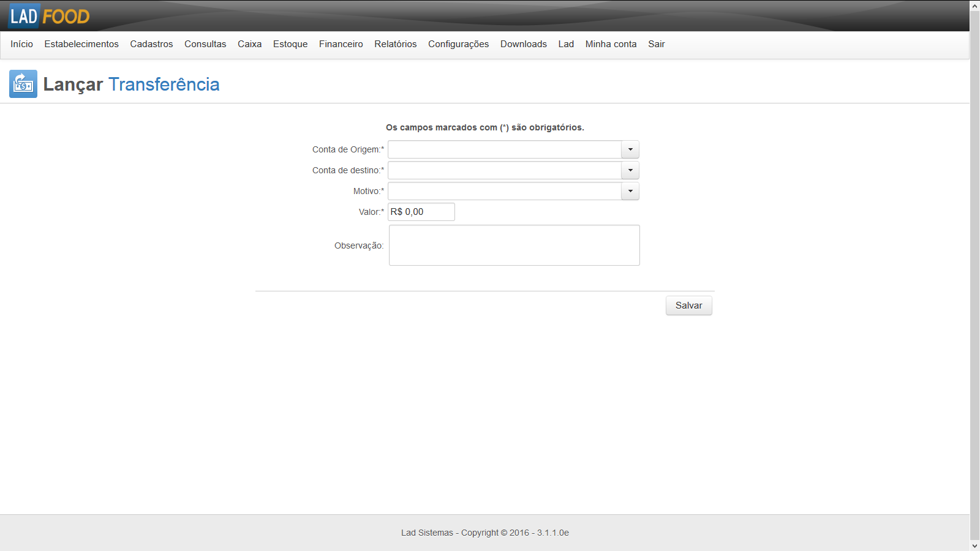This screenshot has height=551, width=980.
Task: Open the Estabelecimentos menu
Action: tap(81, 44)
